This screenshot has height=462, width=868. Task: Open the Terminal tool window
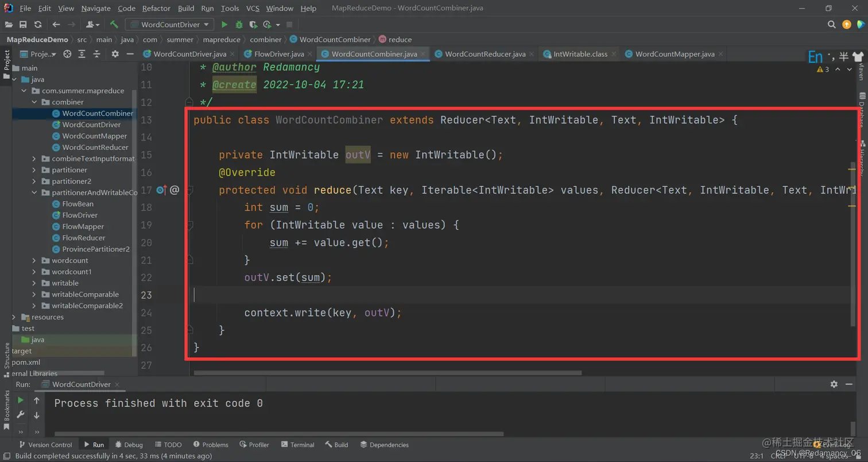(x=297, y=445)
